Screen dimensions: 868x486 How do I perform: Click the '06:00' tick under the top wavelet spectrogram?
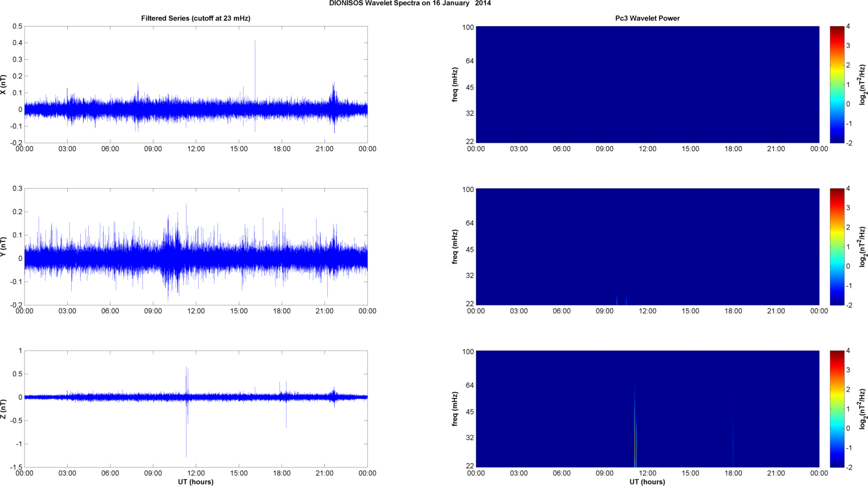click(562, 149)
